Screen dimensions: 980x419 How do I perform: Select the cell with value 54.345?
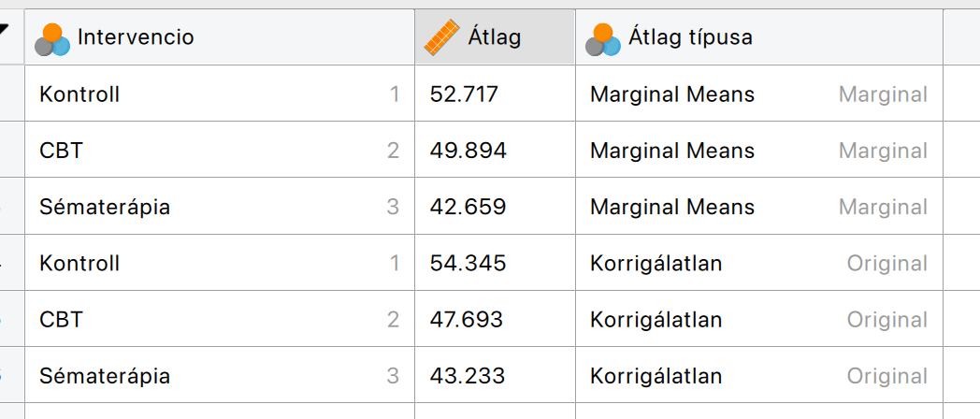click(464, 264)
